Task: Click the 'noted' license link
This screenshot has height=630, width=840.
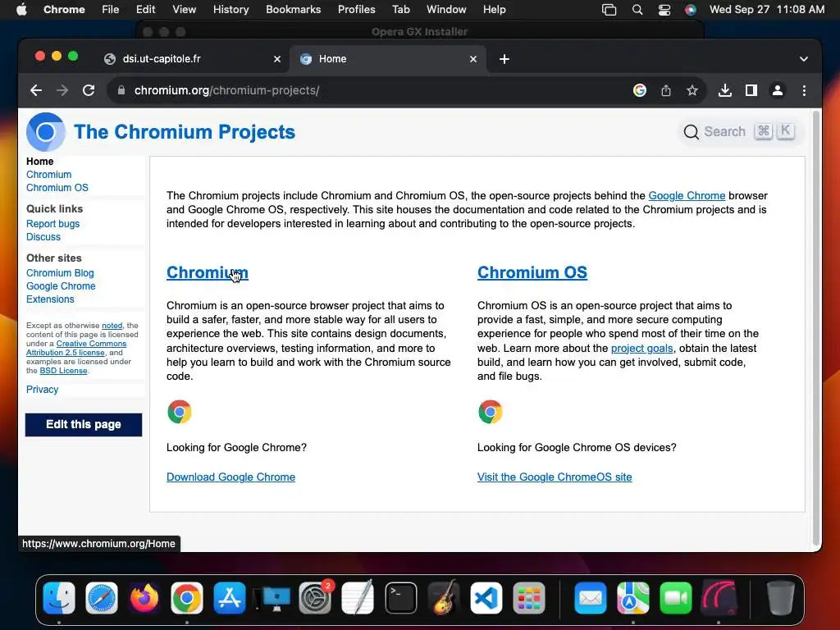Action: pos(112,325)
